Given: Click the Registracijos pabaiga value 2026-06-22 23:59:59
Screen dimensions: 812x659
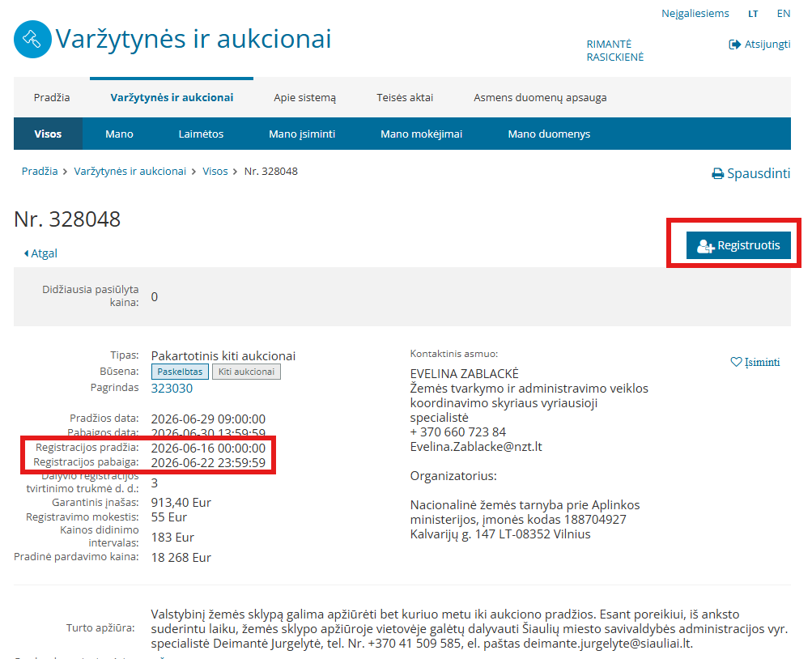Looking at the screenshot, I should click(208, 463).
